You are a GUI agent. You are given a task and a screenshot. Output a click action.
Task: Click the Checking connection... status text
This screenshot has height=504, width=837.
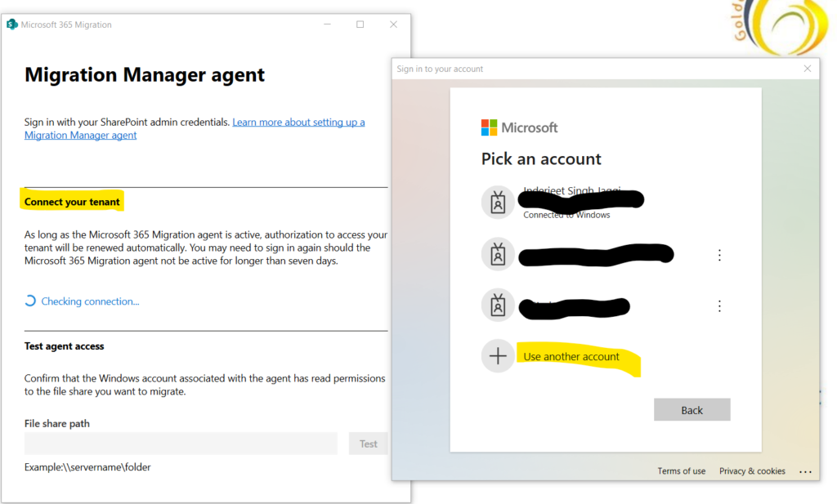[x=90, y=301]
